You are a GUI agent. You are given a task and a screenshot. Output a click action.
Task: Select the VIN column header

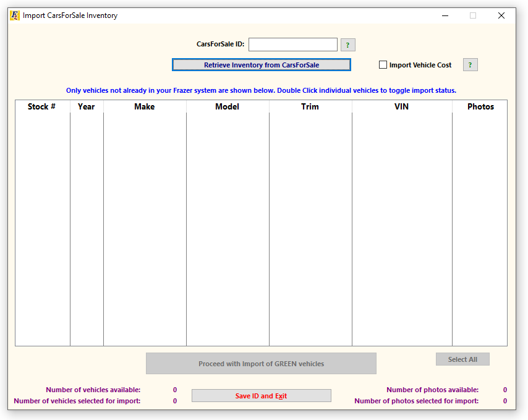pos(402,106)
